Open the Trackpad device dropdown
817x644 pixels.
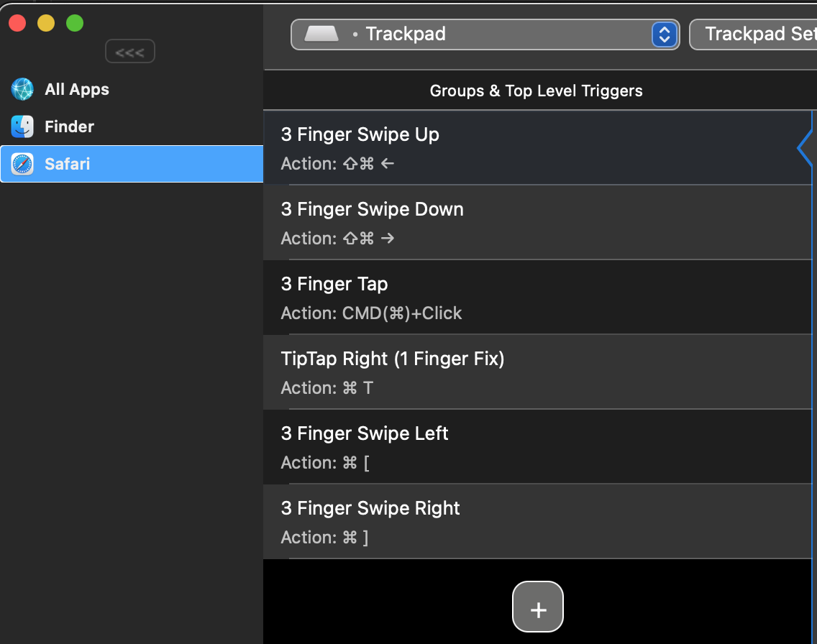tap(475, 34)
